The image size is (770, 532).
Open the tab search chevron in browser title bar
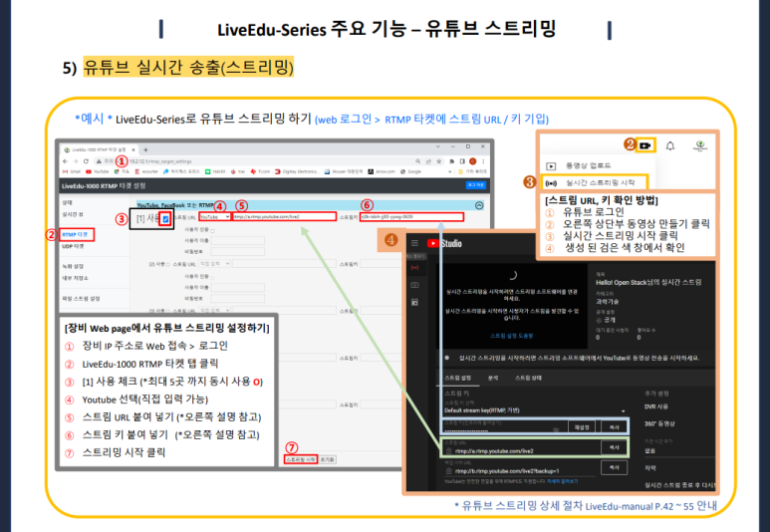tap(438, 146)
